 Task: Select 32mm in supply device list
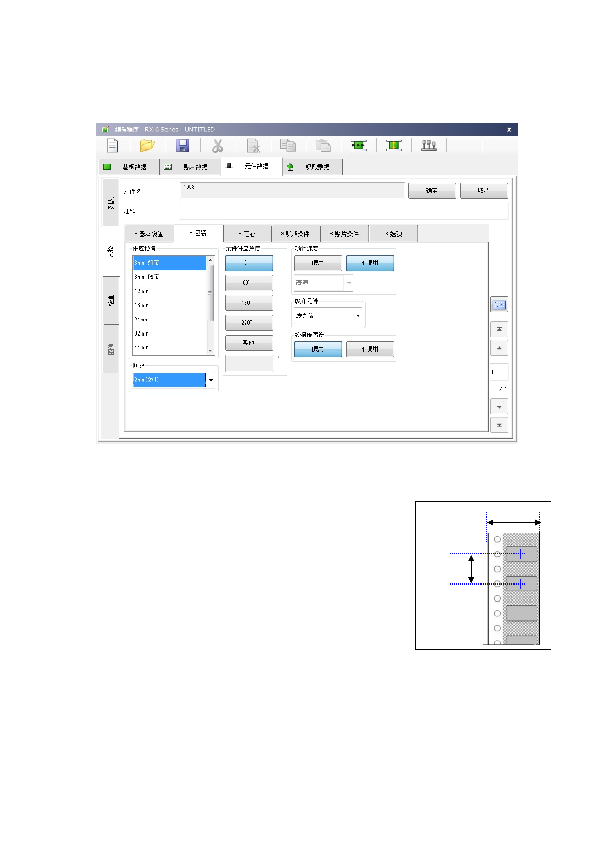170,333
